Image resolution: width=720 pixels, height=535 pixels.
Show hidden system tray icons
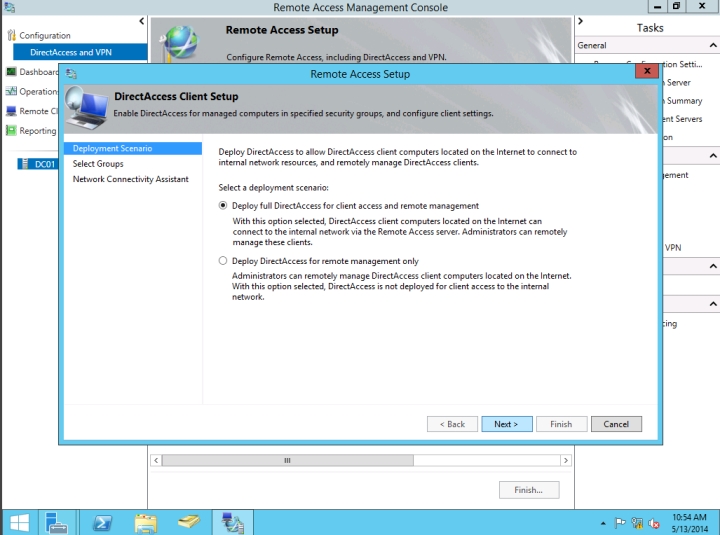point(603,522)
